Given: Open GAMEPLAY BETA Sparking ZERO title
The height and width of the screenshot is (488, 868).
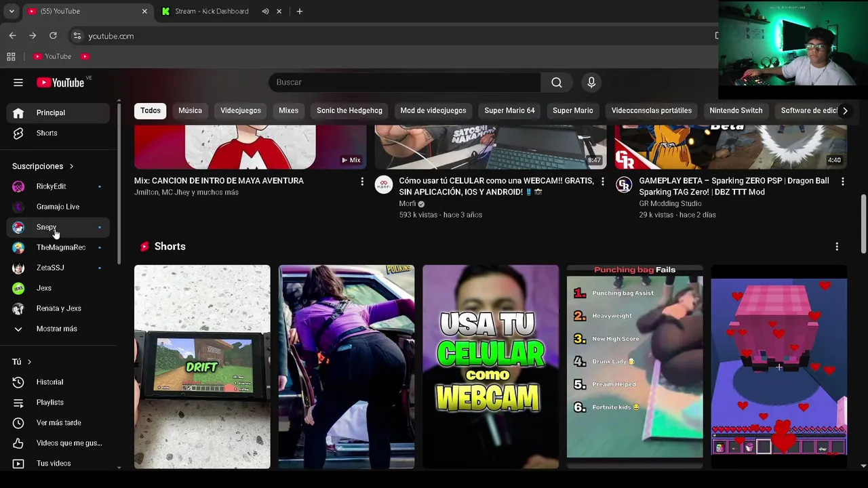Looking at the screenshot, I should click(x=734, y=186).
